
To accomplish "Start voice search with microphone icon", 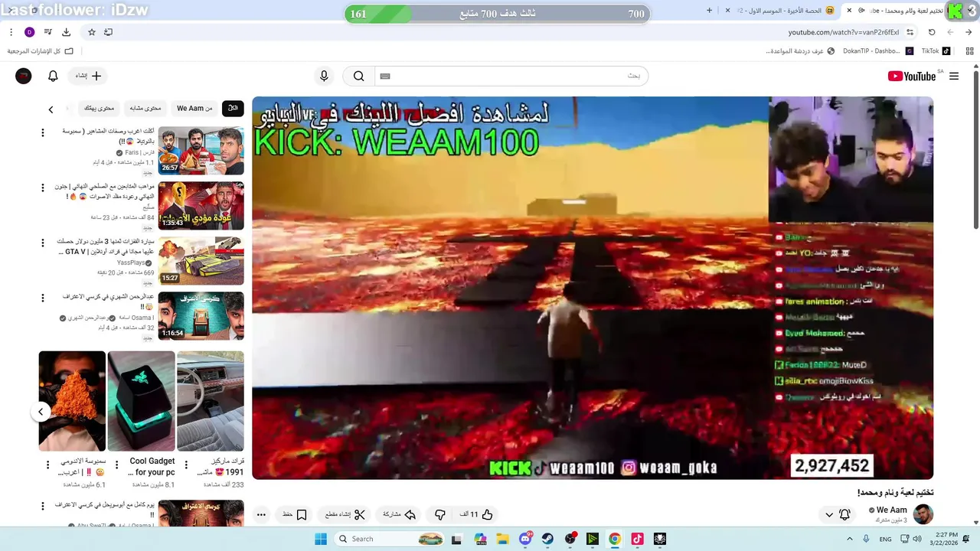I will 324,76.
